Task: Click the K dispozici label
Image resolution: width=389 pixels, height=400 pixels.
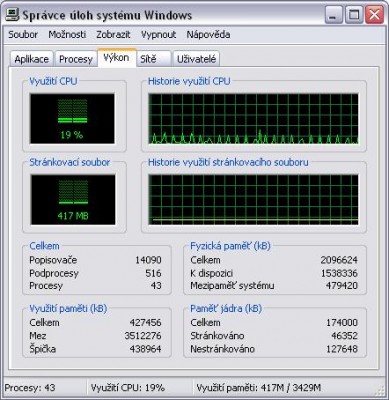Action: coord(211,273)
